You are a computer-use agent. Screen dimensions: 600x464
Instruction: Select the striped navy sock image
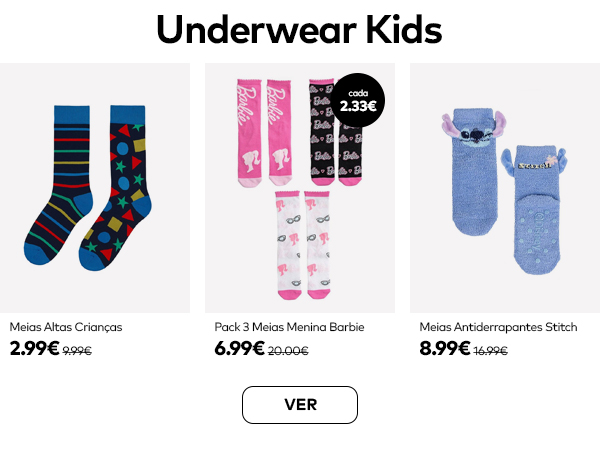[x=59, y=185]
